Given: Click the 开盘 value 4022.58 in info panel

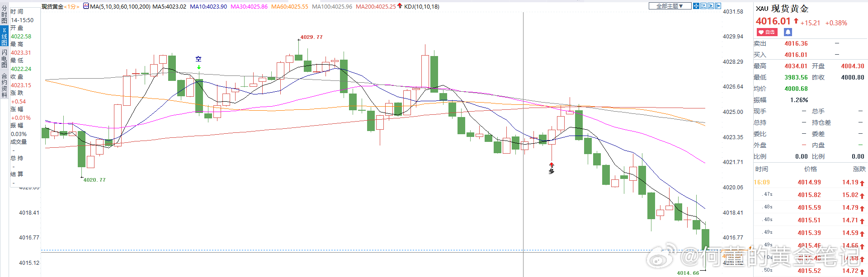Looking at the screenshot, I should [x=21, y=37].
